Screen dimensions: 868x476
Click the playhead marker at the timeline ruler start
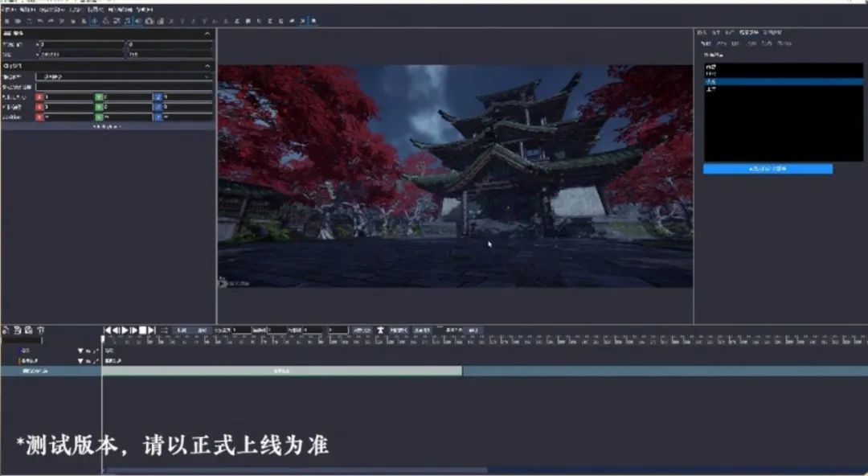tap(102, 339)
